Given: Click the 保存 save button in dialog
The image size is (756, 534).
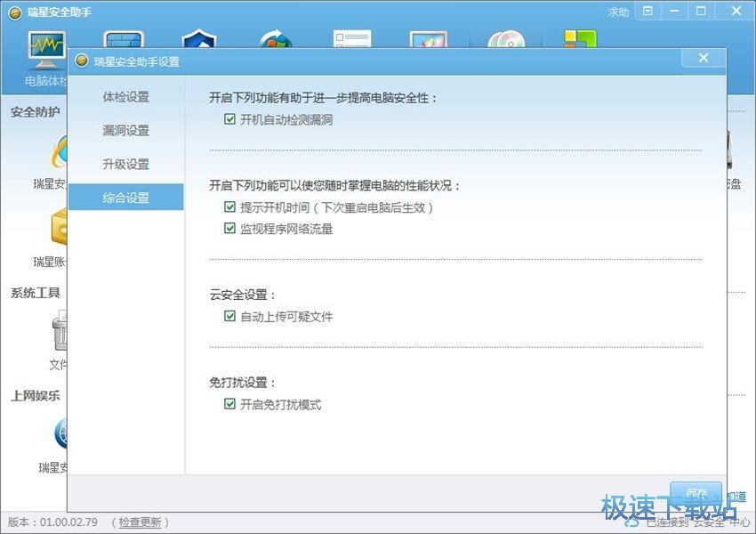Looking at the screenshot, I should [x=696, y=492].
